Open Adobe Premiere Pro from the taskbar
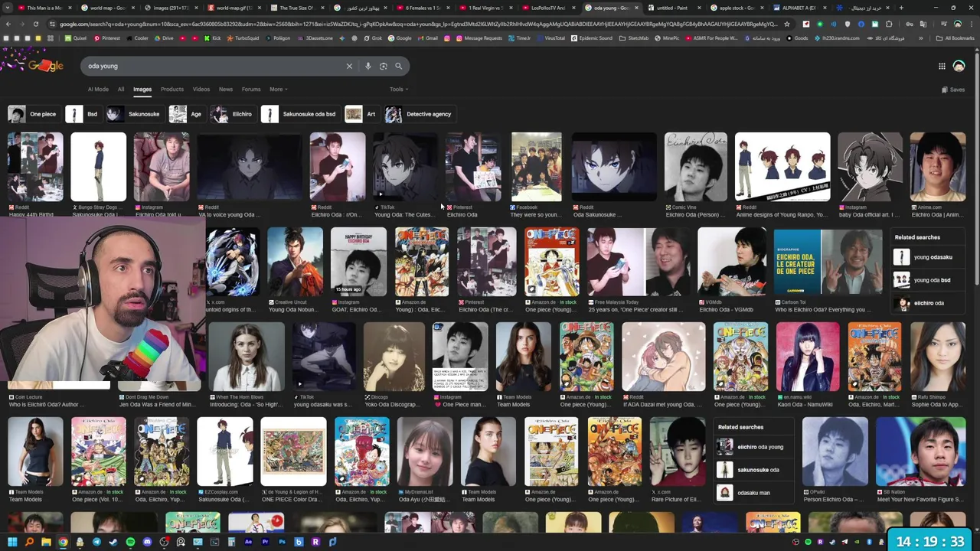The image size is (980, 551). pos(265,542)
